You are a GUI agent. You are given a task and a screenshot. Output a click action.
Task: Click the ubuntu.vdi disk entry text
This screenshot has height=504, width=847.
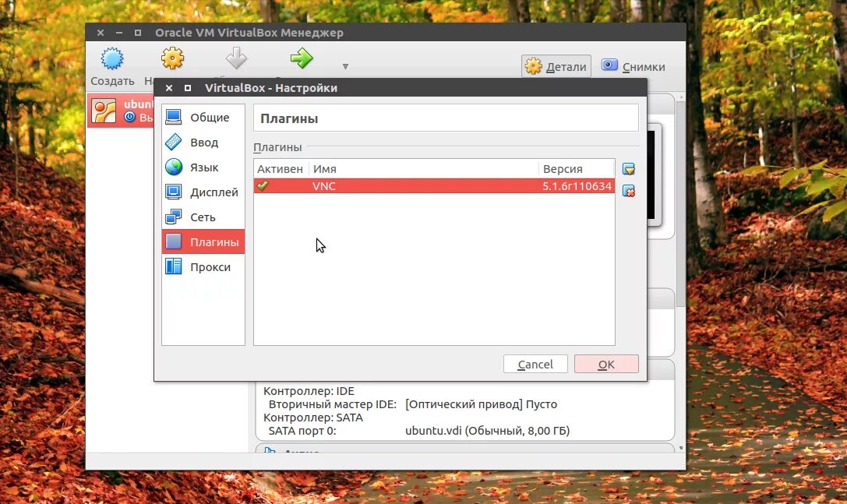pyautogui.click(x=487, y=431)
